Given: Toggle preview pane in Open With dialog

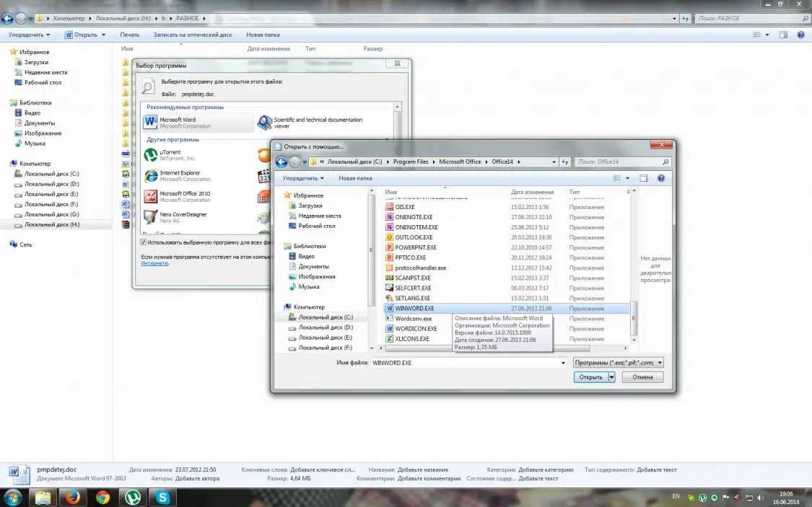Looking at the screenshot, I should pyautogui.click(x=643, y=178).
